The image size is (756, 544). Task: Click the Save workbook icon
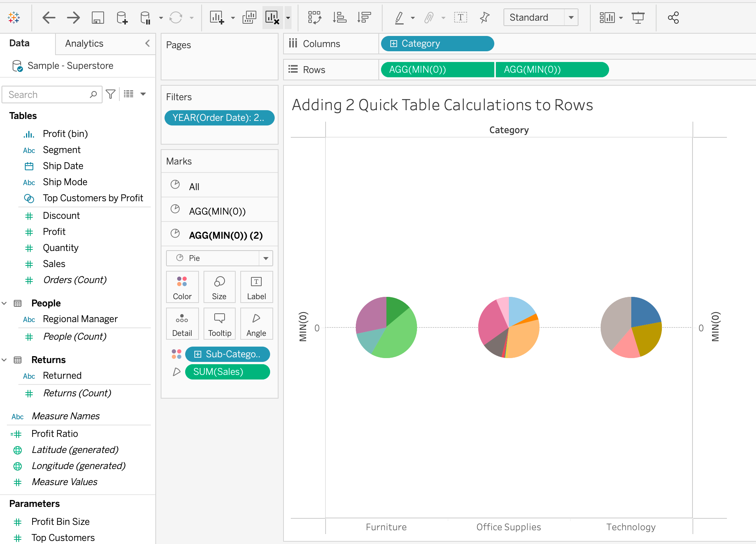pos(98,17)
